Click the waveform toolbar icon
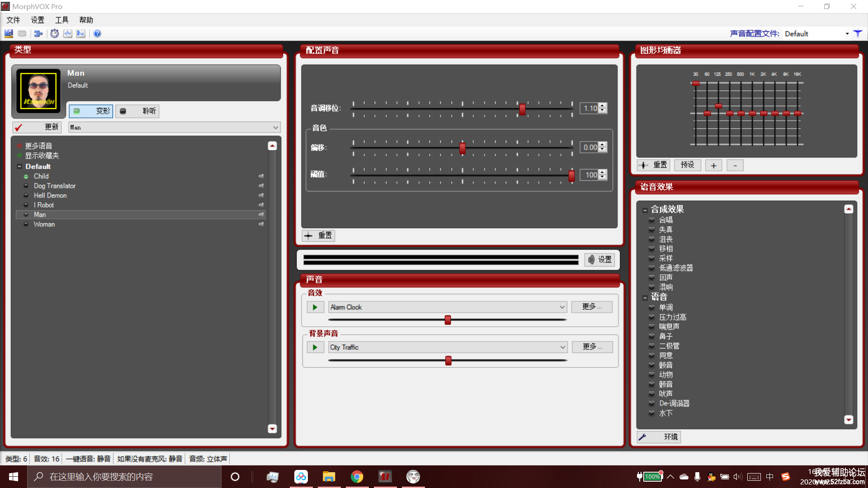 click(x=68, y=33)
